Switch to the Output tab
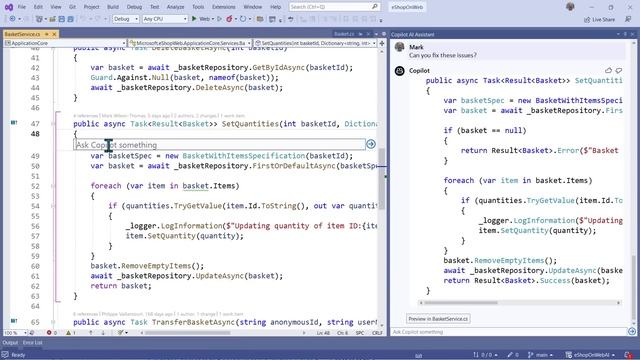640x360 pixels. [x=10, y=342]
